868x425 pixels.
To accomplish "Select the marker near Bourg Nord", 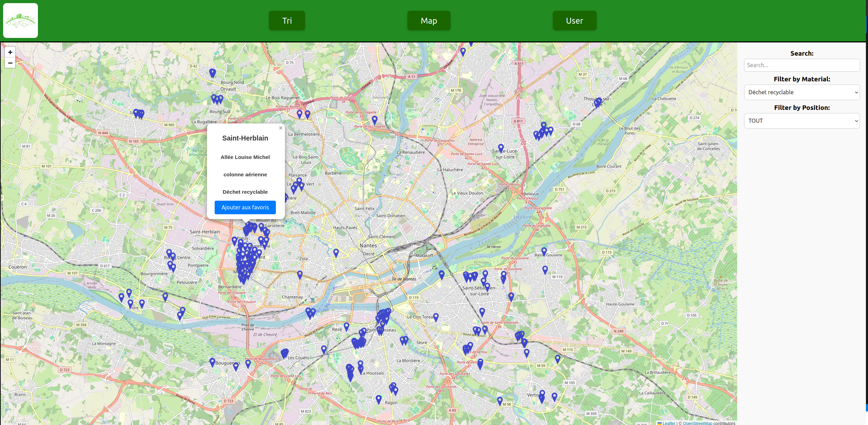I will pos(213,73).
